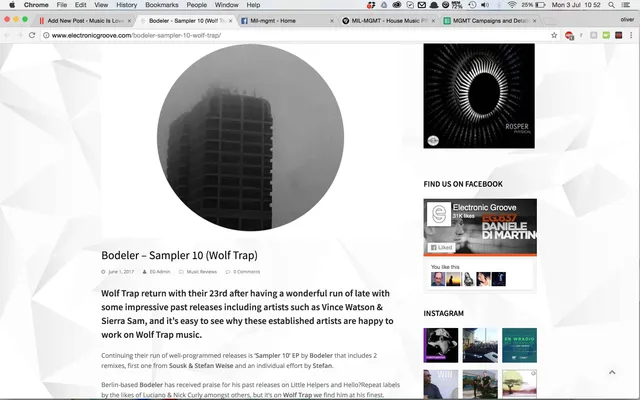Close the Mil-mgmt Home tab

[332, 21]
